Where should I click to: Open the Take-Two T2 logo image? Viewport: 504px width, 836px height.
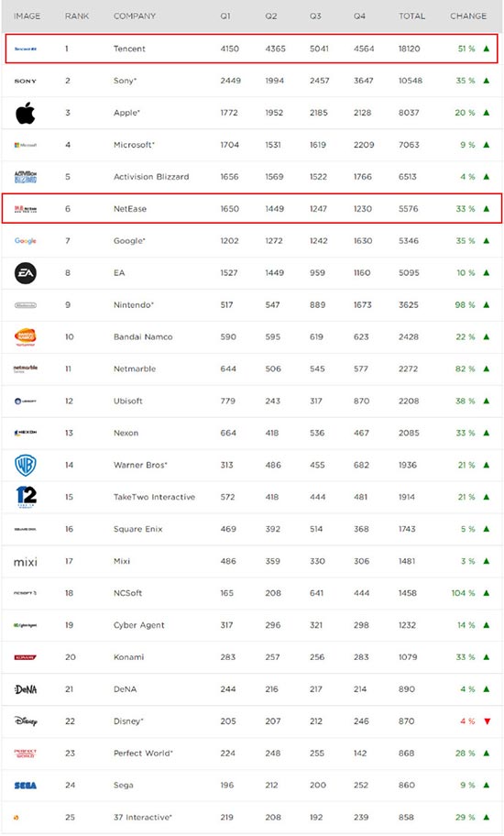pos(26,497)
